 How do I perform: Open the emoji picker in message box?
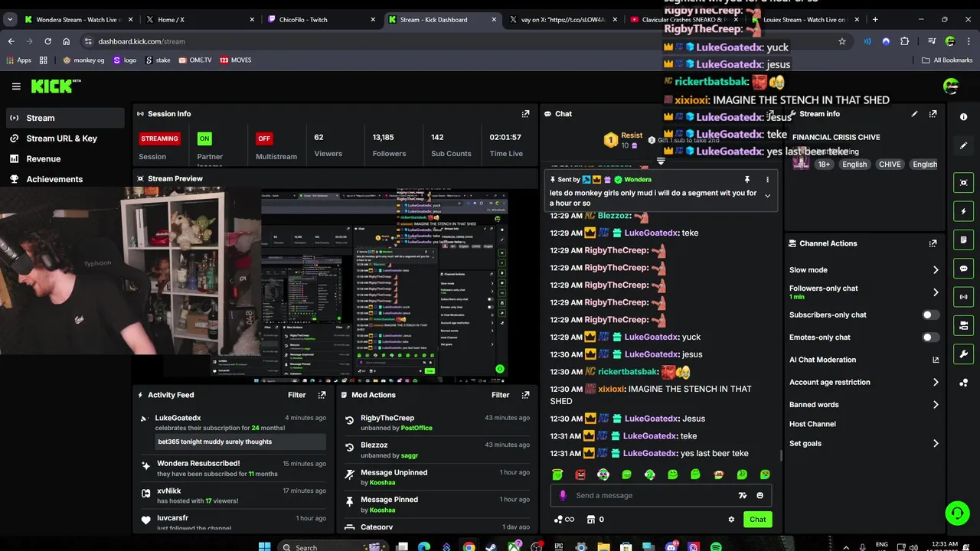[x=759, y=495]
